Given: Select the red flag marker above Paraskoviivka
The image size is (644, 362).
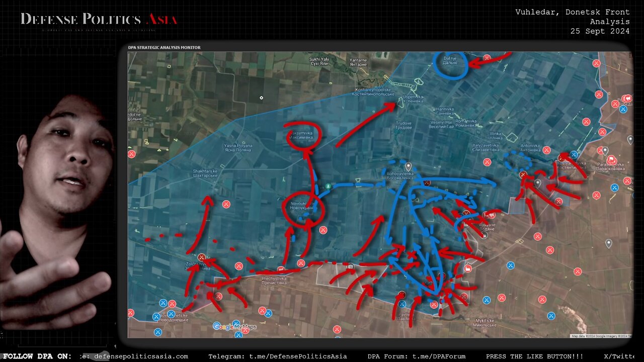Looking at the screenshot, I should coord(612,160).
